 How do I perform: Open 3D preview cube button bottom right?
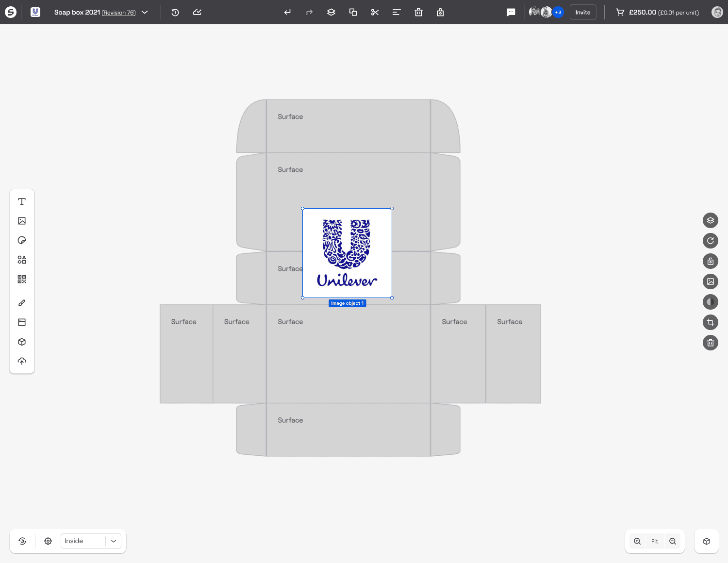click(x=707, y=541)
